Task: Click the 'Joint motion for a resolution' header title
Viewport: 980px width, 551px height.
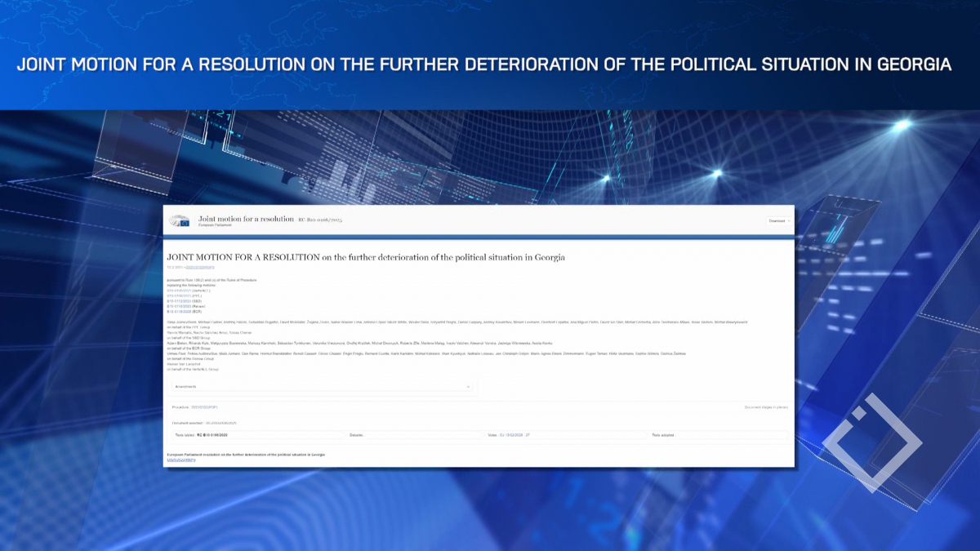Action: (x=246, y=219)
